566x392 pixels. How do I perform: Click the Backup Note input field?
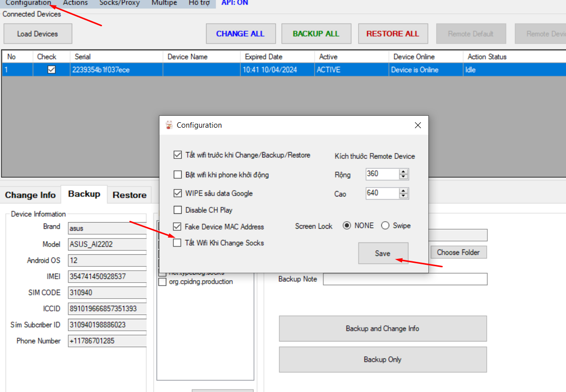(x=405, y=279)
